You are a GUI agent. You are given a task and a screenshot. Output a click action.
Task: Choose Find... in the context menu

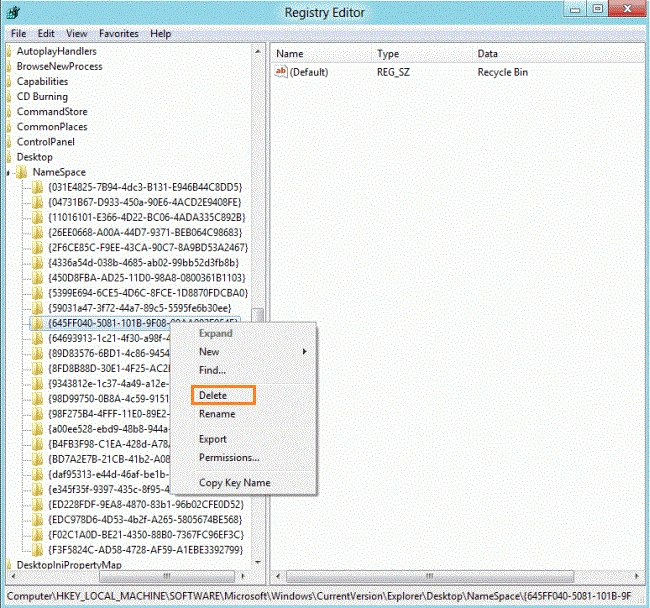[212, 370]
